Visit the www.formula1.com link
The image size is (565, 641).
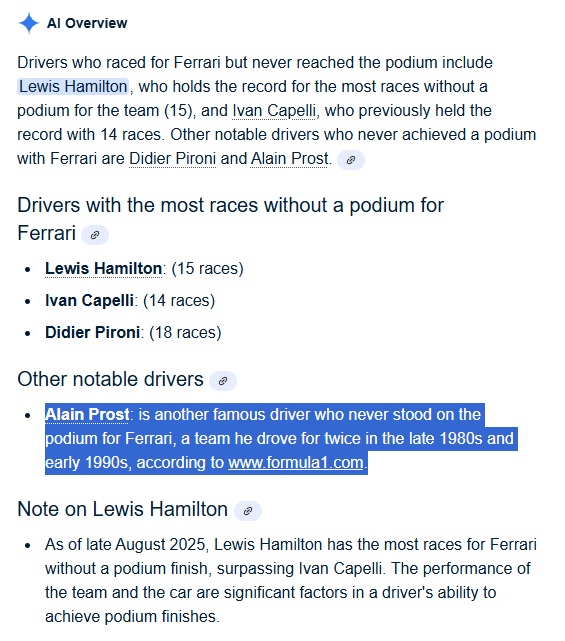coord(296,463)
